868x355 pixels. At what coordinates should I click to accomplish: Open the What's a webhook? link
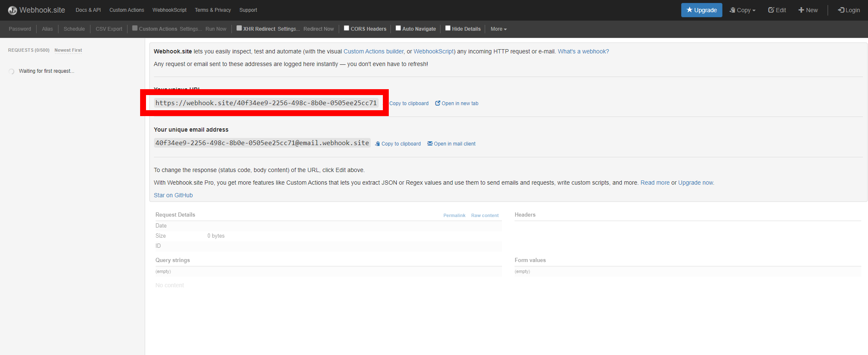(584, 51)
